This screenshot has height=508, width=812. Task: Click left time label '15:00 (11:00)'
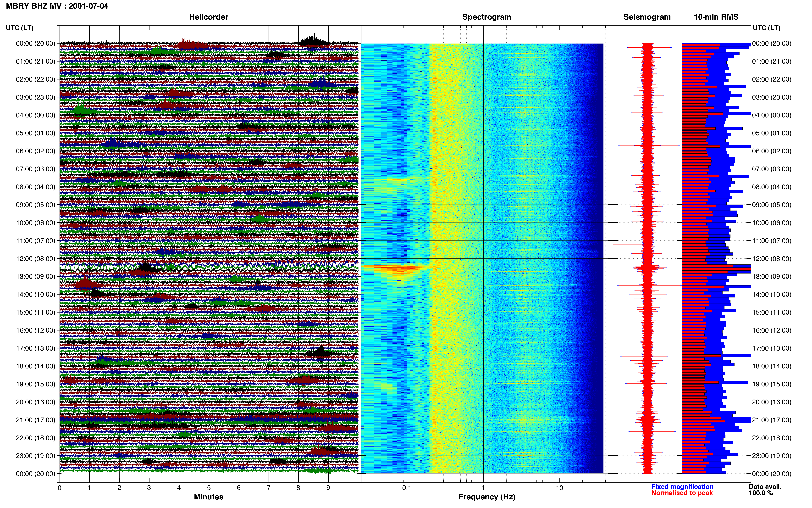click(x=36, y=312)
